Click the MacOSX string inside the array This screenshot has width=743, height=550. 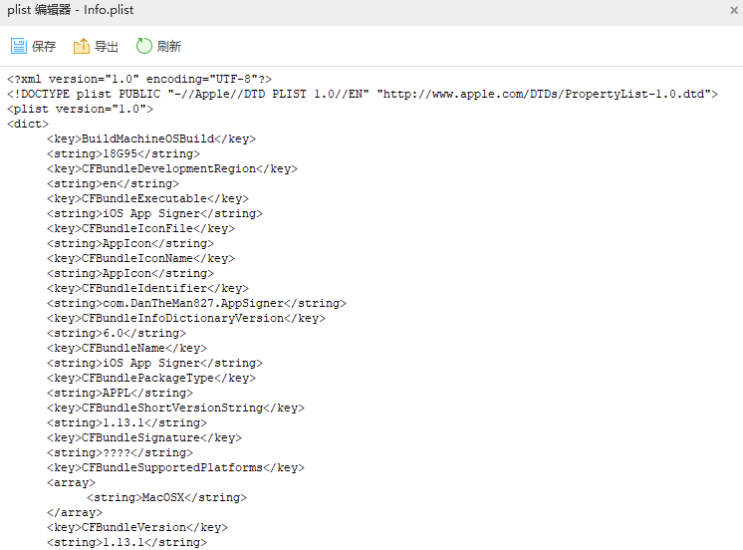[167, 497]
